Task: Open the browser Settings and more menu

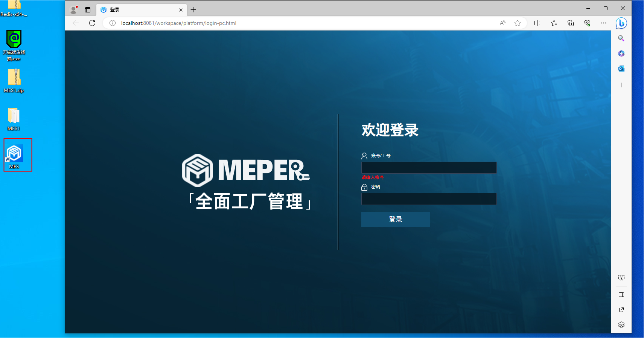Action: 604,23
